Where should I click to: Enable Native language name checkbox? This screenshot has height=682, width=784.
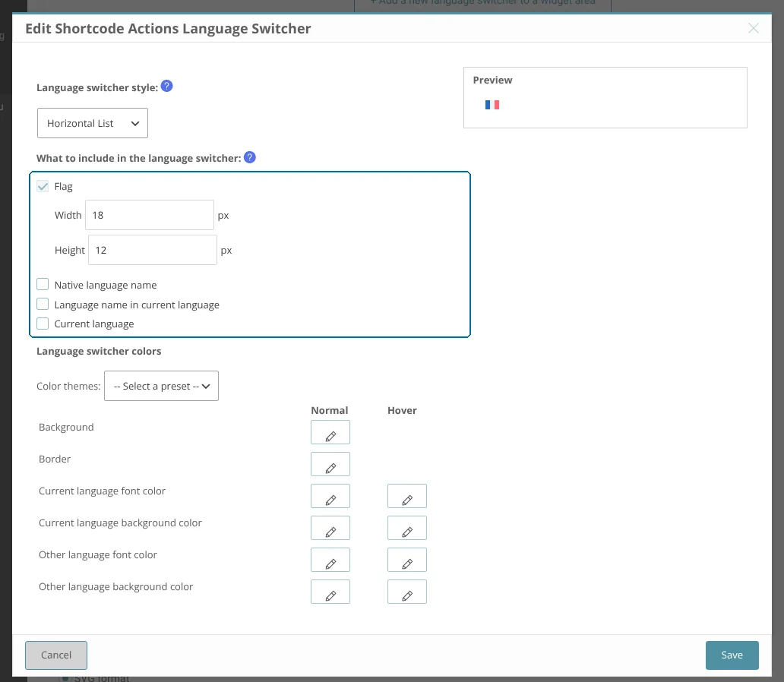pyautogui.click(x=43, y=285)
